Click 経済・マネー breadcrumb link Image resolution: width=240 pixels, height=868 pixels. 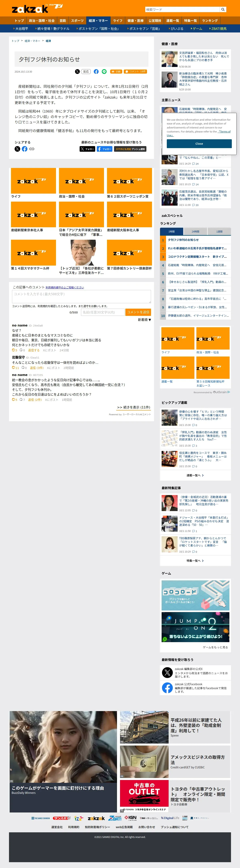pyautogui.click(x=32, y=41)
